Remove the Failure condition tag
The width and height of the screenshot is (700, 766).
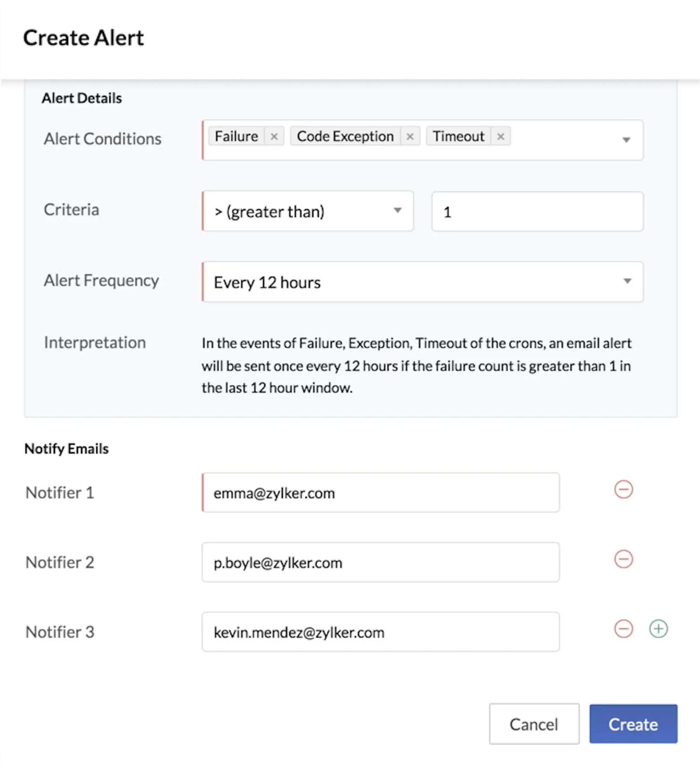pos(274,137)
